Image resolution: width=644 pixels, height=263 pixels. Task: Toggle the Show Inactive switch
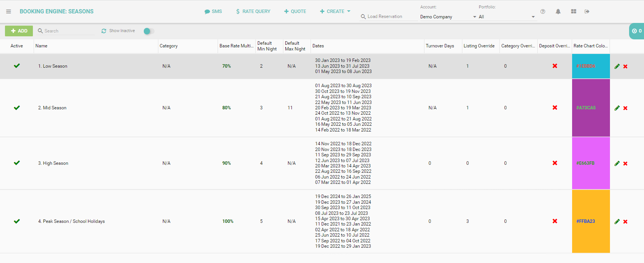(149, 31)
